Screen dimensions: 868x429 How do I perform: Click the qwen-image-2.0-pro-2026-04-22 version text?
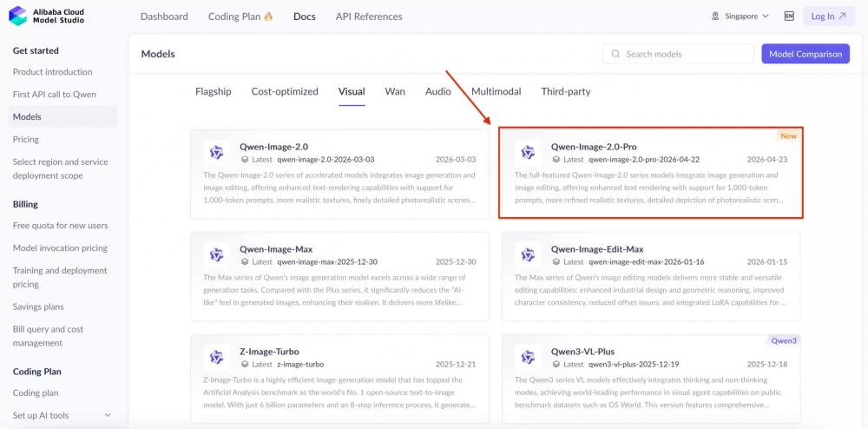pos(644,160)
